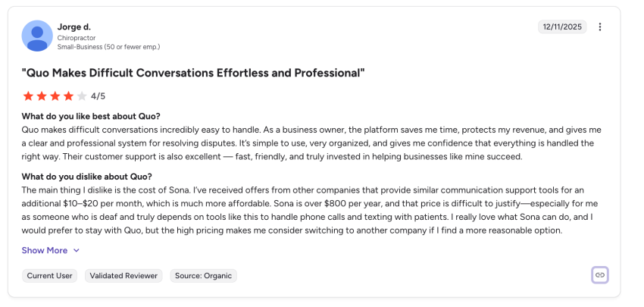Click the chevron beside Show More
The height and width of the screenshot is (307, 644).
(77, 251)
